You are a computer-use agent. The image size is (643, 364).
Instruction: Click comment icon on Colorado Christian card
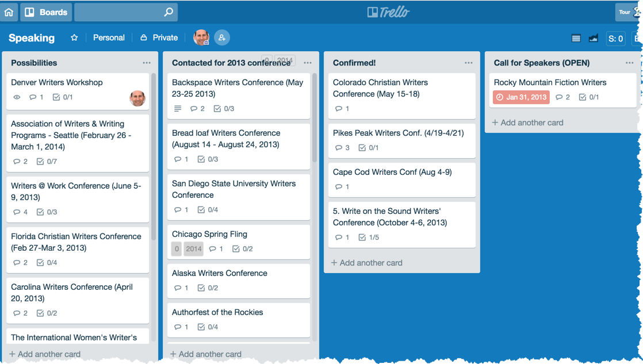(339, 109)
